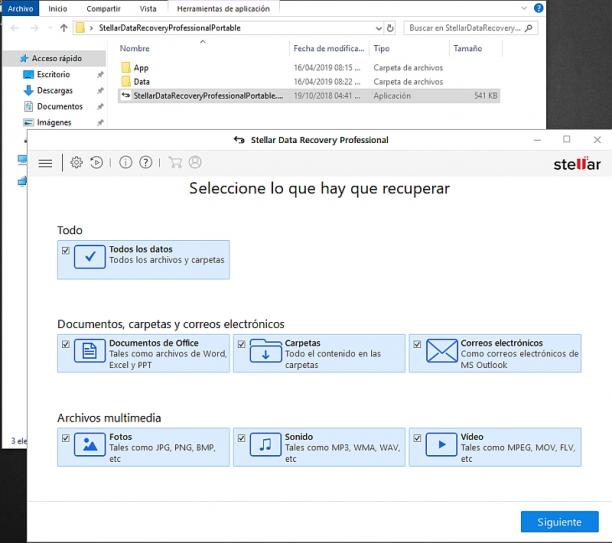Click the Video play icon
Screen dimensions: 612x543
pyautogui.click(x=441, y=444)
